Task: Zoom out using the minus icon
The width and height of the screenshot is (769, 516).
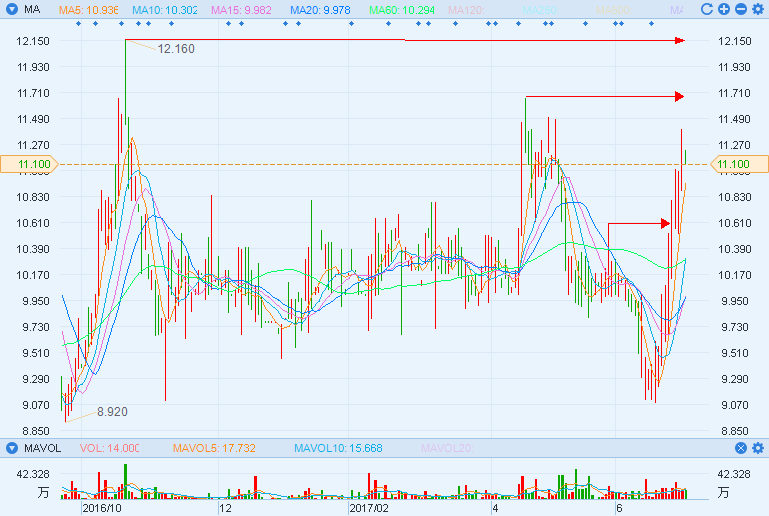Action: click(x=740, y=9)
